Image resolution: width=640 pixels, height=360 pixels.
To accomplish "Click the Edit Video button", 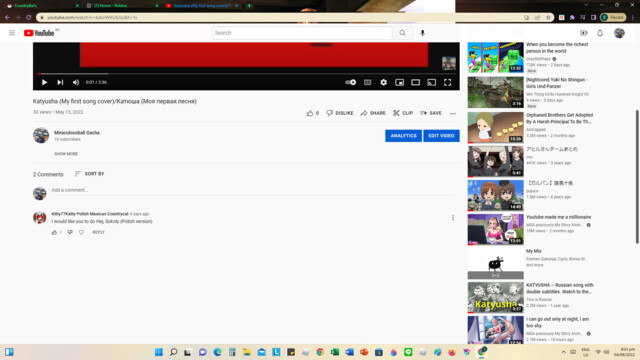I will tap(441, 136).
